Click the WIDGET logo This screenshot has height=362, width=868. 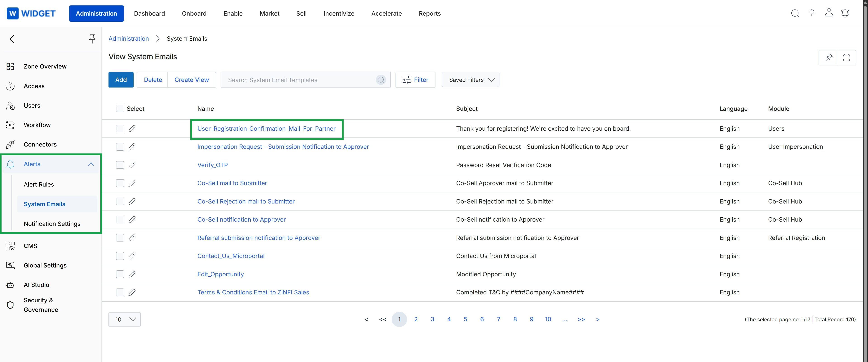pos(31,14)
